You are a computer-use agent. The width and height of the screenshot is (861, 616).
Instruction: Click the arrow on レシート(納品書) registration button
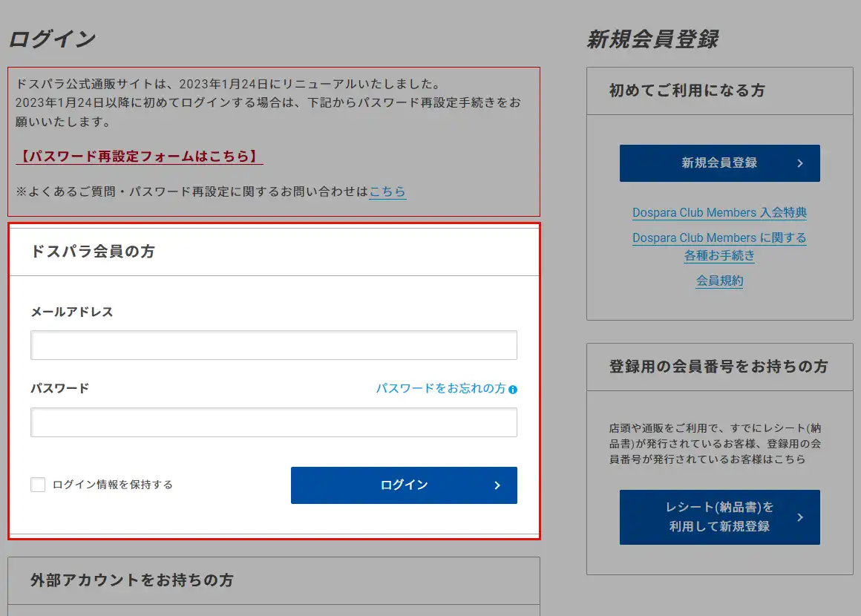coord(800,517)
